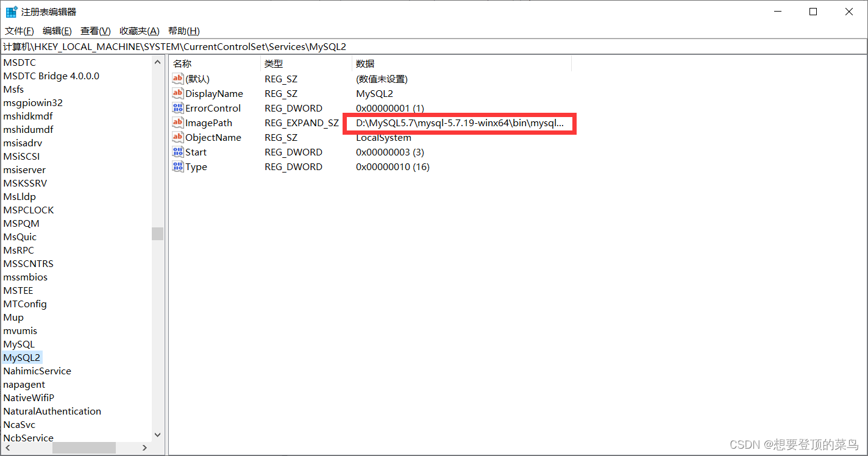Select the mvumis key
868x456 pixels.
[x=20, y=330]
